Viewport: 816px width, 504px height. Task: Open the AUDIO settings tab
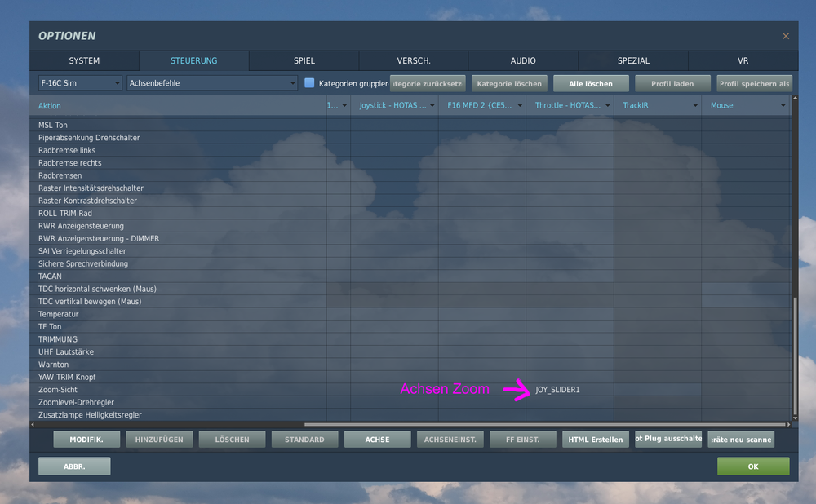522,60
